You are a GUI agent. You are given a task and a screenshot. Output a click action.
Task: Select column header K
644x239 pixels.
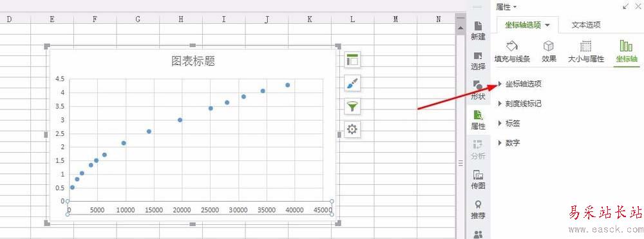point(310,19)
